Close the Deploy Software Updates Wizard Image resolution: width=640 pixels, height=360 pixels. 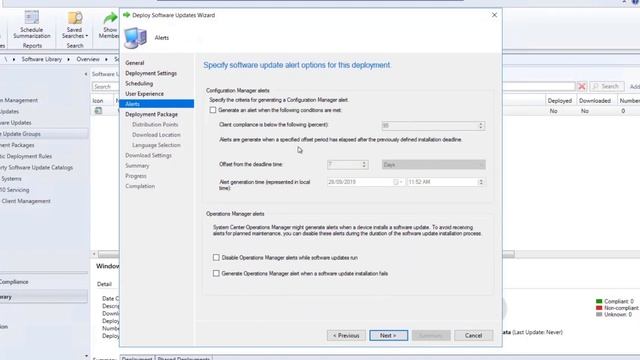[494, 15]
